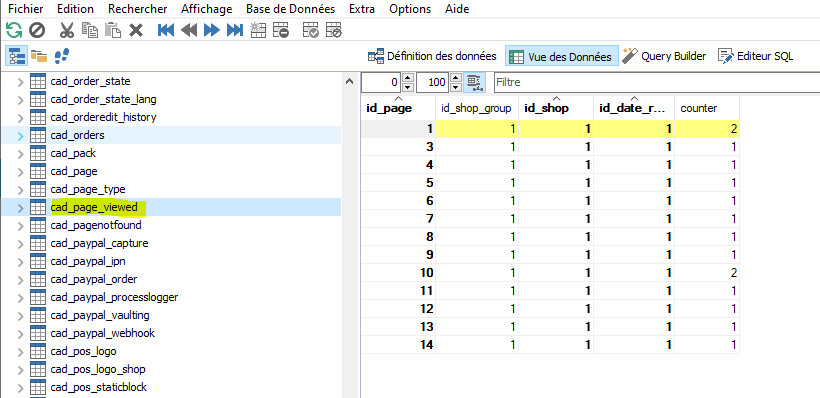Expand the cad_page tree node

(20, 172)
